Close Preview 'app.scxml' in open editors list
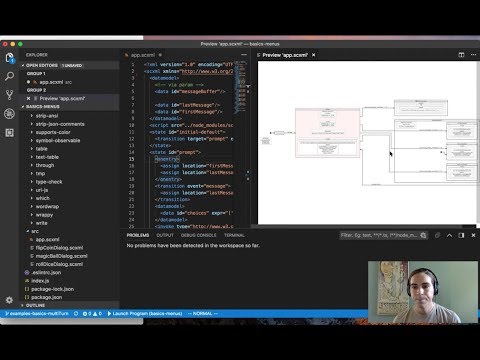Screen dimensions: 480x360 (28, 98)
